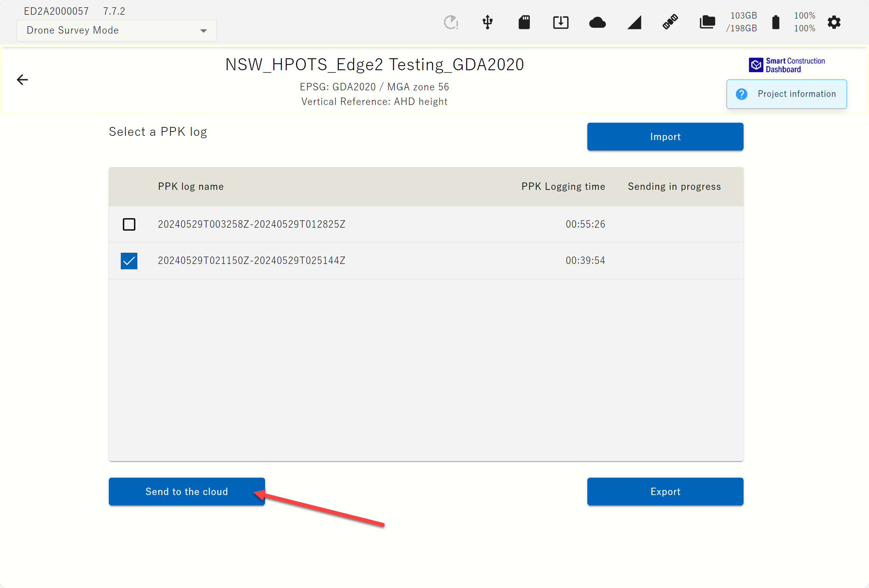
Task: Click Send to the cloud button
Action: coord(187,492)
